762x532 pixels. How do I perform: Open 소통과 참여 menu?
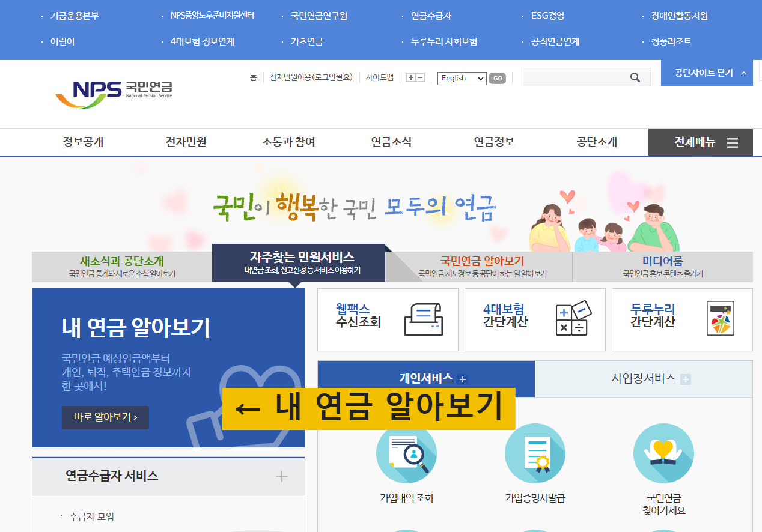point(288,142)
